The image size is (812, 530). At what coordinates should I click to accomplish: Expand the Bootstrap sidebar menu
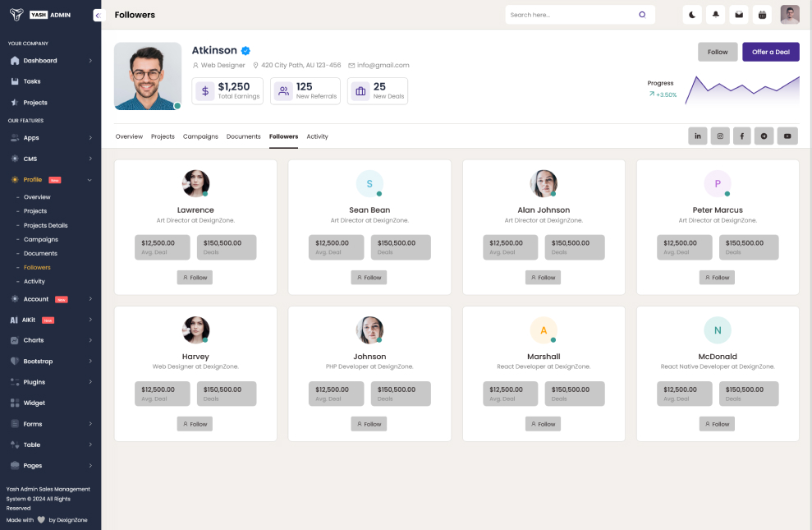[51, 361]
